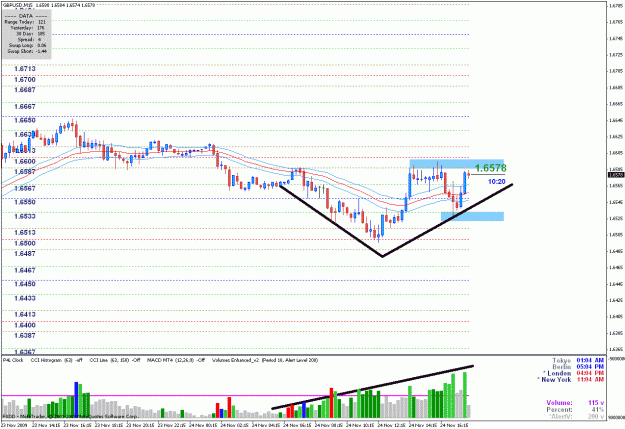Click the 1.6450 price level label
This screenshot has height=429, width=625.
(25, 284)
